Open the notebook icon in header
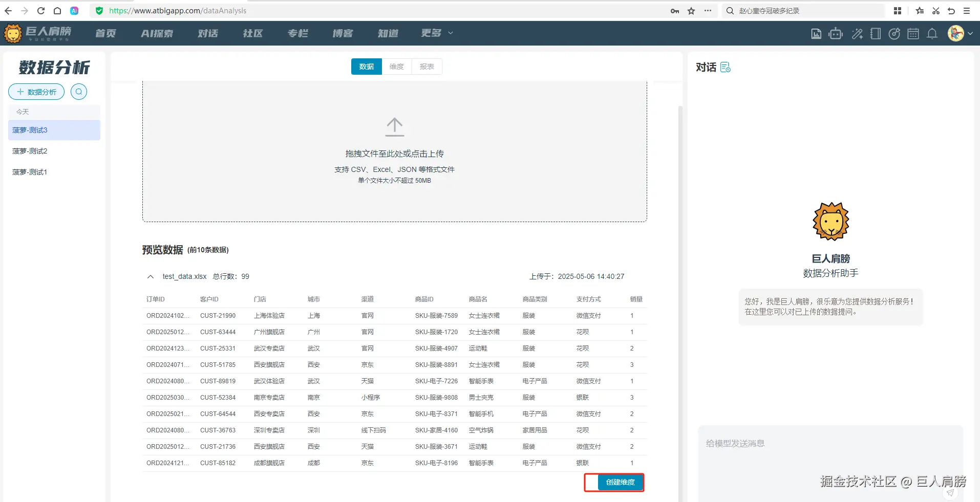Screen dimensions: 980x502 pos(876,34)
